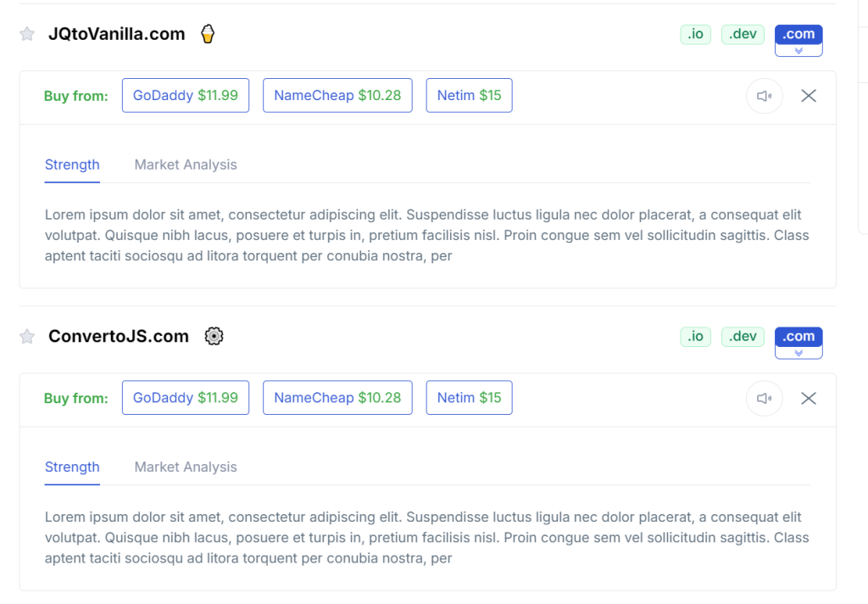Image resolution: width=868 pixels, height=604 pixels.
Task: Click the .dev badge for ConvertoJS.com
Action: point(743,336)
